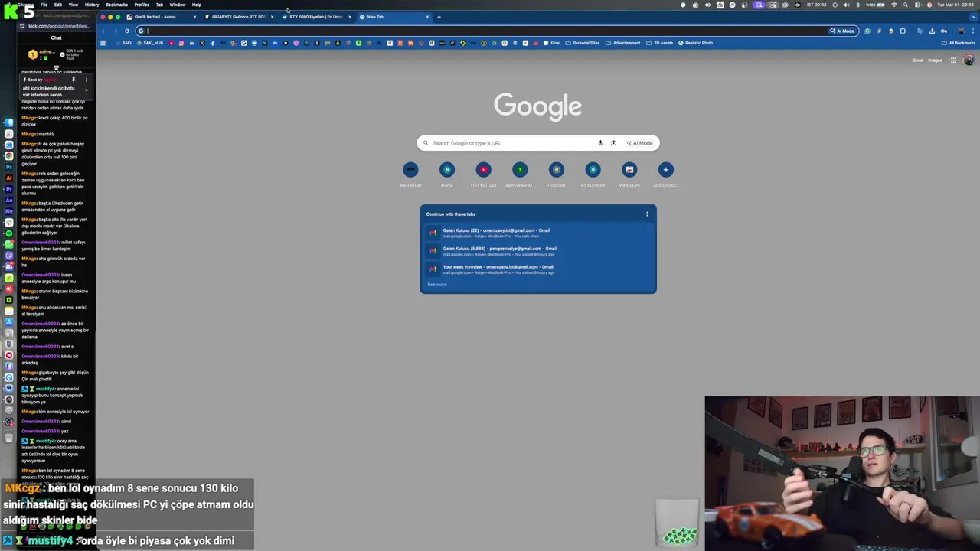Image resolution: width=980 pixels, height=551 pixels.
Task: Open Your week in review Gmail entry
Action: click(537, 269)
